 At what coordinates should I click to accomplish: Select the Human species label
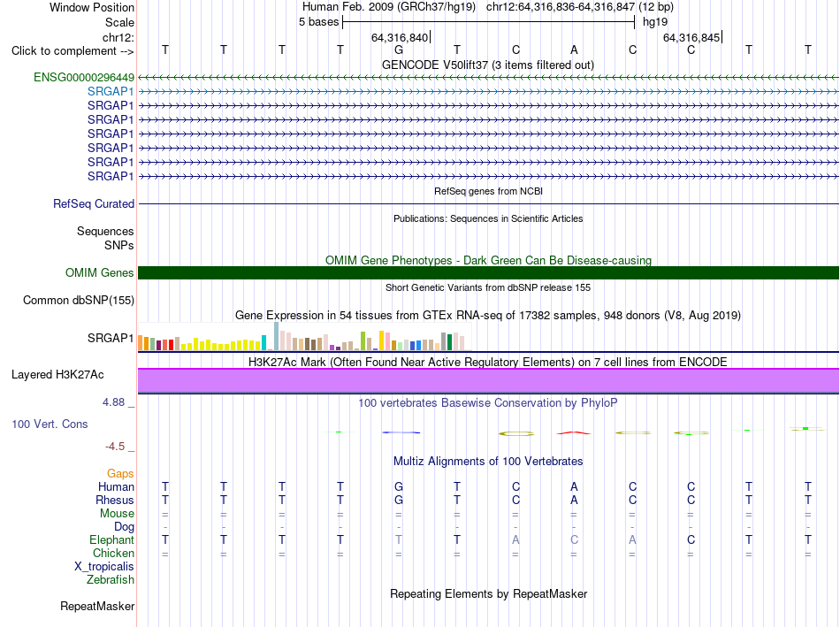116,486
